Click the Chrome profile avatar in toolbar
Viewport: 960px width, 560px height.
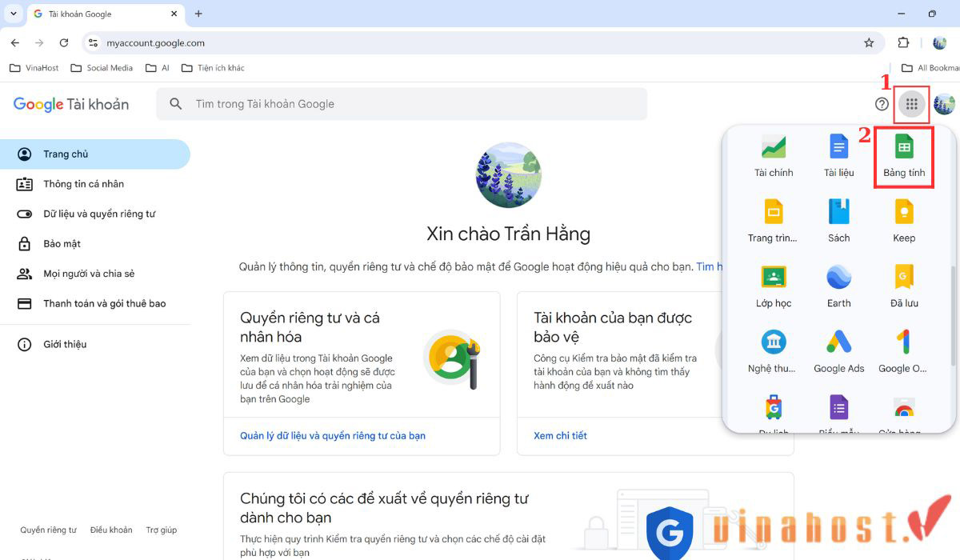[x=940, y=43]
